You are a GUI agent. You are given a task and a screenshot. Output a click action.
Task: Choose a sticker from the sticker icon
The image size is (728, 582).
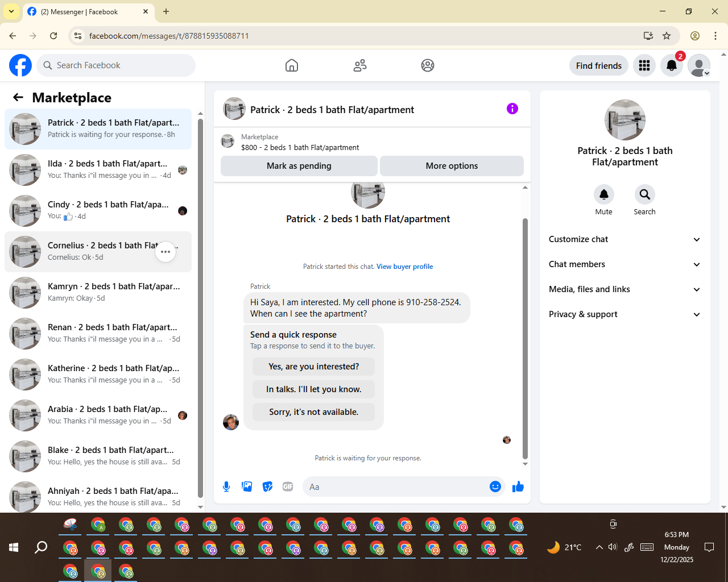tap(267, 487)
